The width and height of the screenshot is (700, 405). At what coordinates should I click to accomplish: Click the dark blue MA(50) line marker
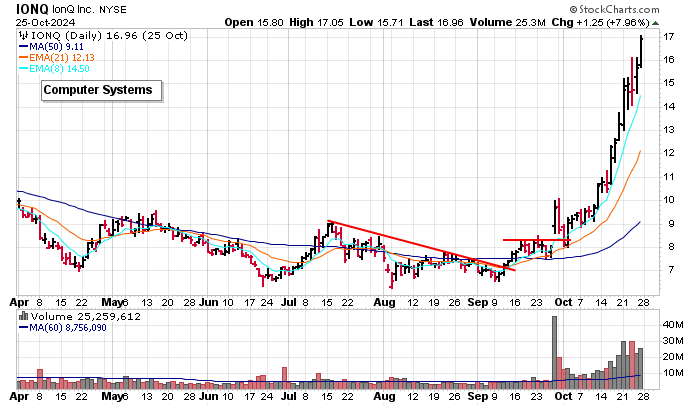pos(24,46)
